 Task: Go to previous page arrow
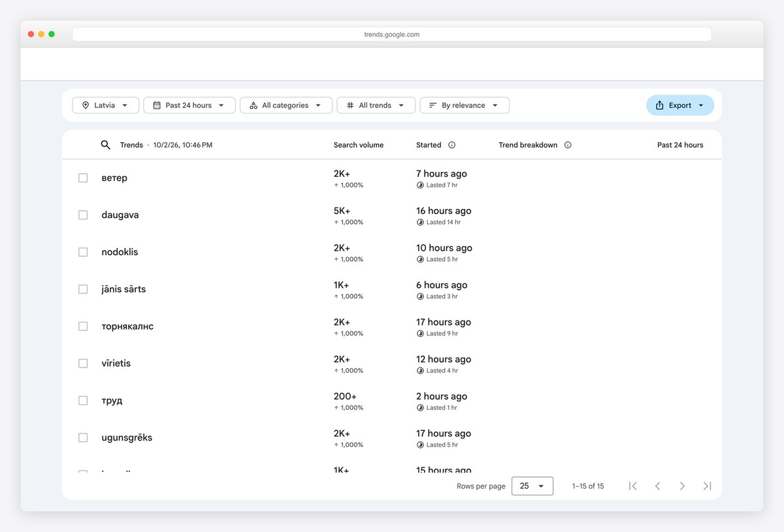657,486
